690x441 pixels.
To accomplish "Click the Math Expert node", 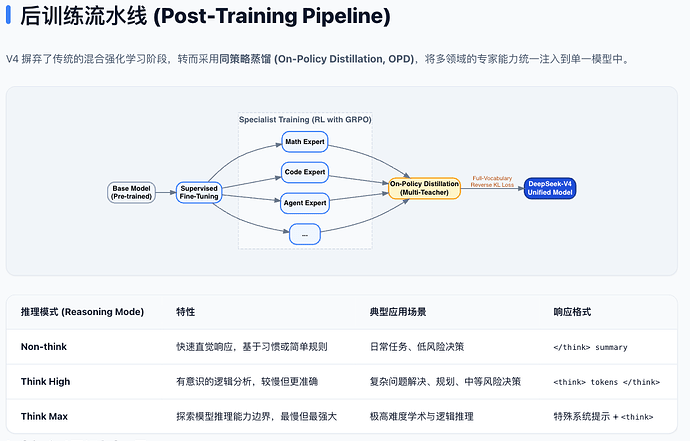I will 305,142.
